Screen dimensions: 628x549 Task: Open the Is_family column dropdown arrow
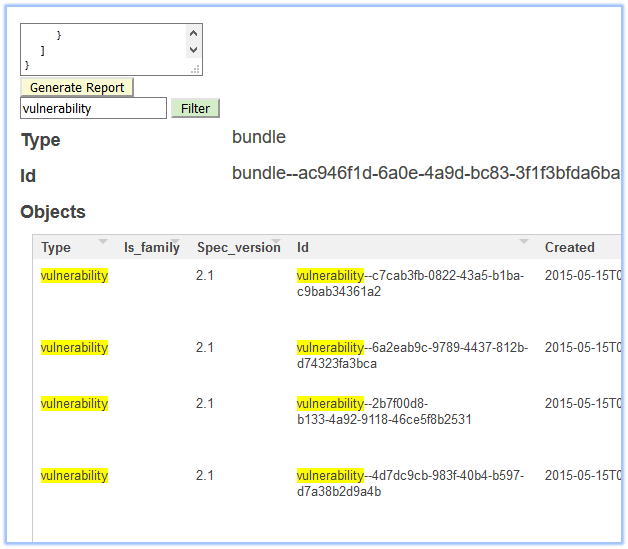coord(175,241)
